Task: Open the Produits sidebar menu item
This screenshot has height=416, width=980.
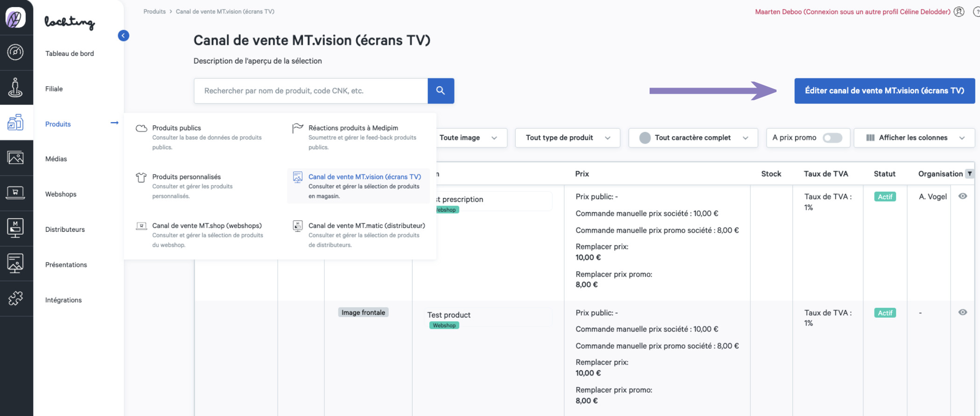Action: coord(58,124)
